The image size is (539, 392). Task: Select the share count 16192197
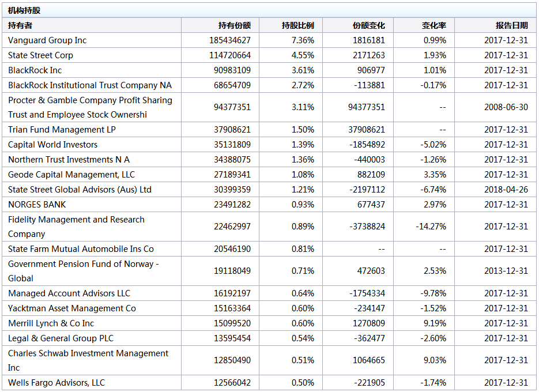(232, 293)
